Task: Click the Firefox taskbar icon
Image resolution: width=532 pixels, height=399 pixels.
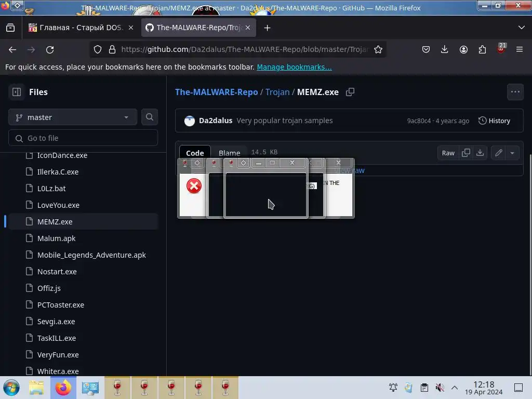Action: [63, 388]
